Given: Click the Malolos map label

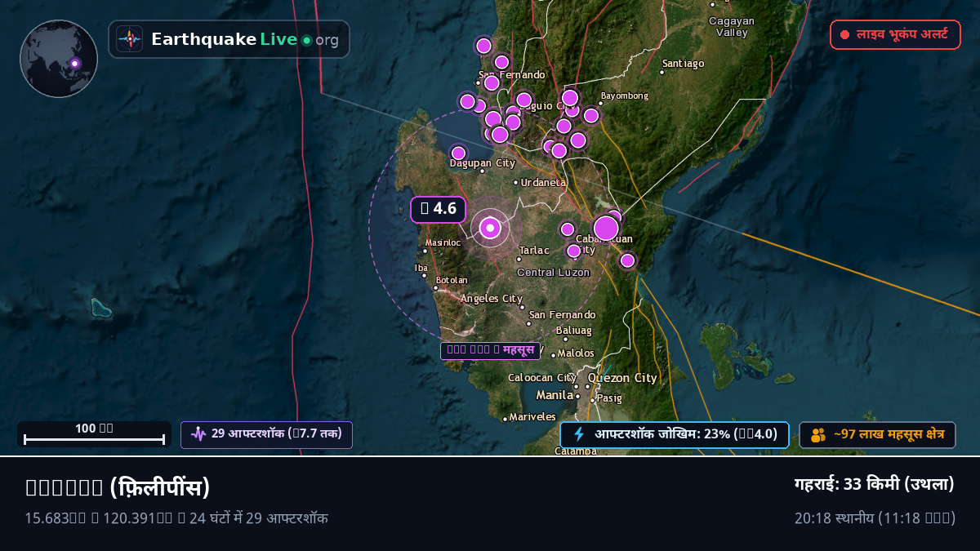Looking at the screenshot, I should point(576,353).
